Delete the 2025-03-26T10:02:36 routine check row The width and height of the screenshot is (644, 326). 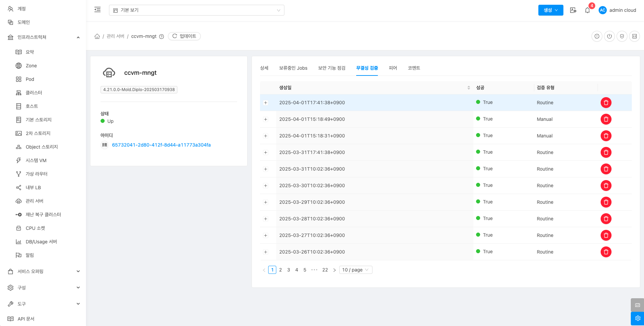pyautogui.click(x=606, y=252)
